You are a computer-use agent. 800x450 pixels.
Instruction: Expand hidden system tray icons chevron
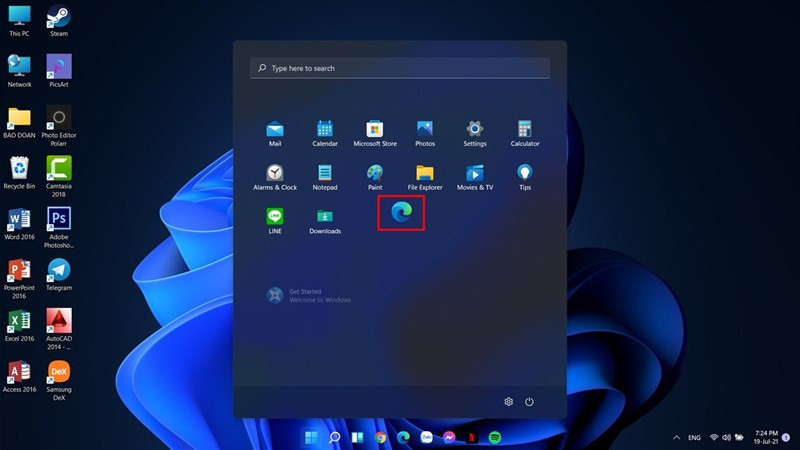[x=677, y=437]
